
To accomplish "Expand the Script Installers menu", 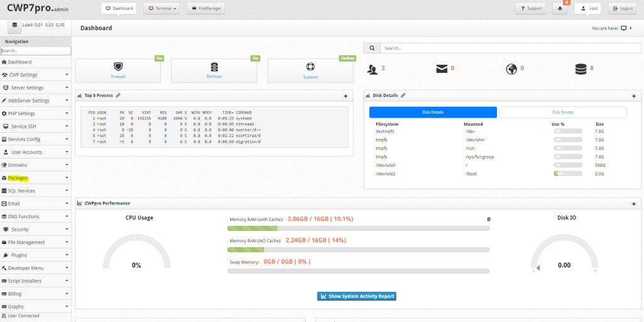I will tap(35, 281).
